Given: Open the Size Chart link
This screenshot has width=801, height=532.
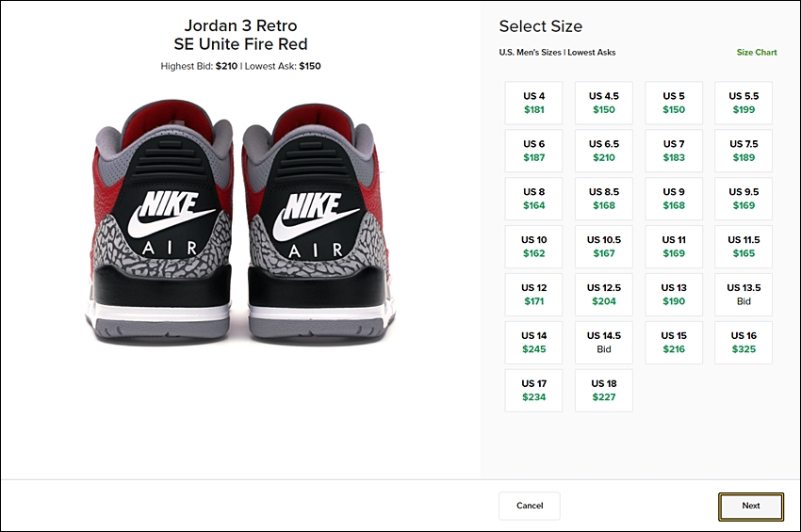Looking at the screenshot, I should [757, 52].
